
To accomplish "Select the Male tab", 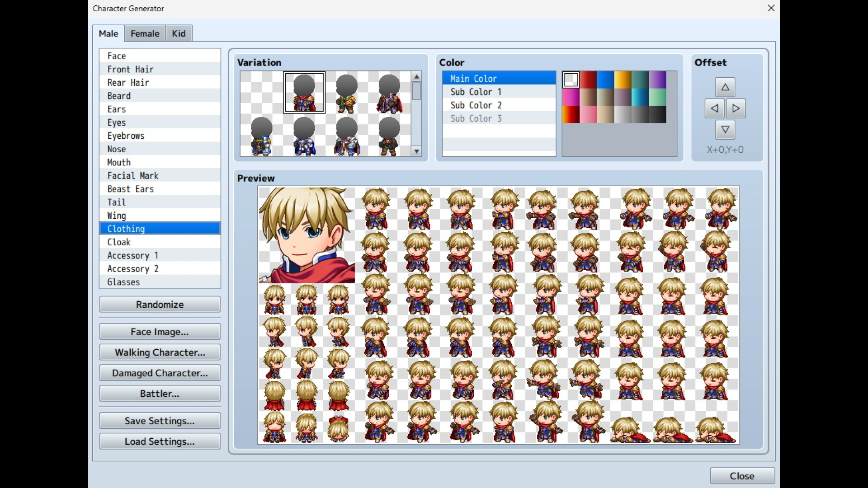I will pyautogui.click(x=108, y=33).
